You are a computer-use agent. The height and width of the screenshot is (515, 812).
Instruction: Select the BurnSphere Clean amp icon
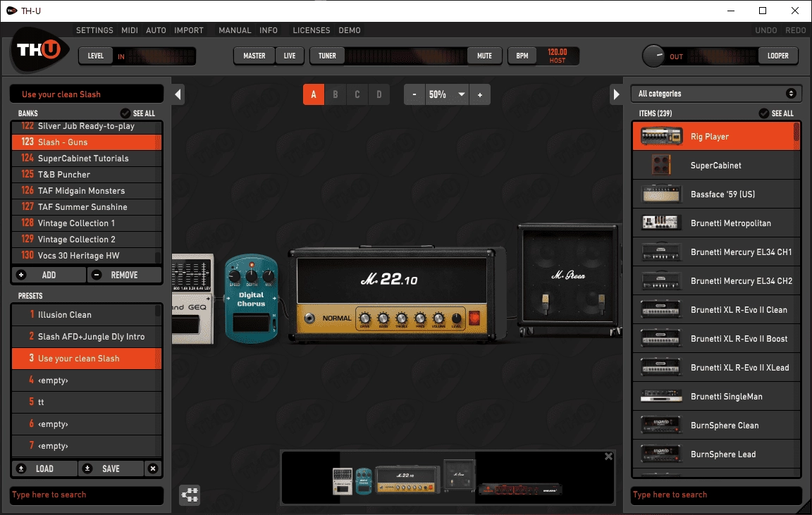660,426
